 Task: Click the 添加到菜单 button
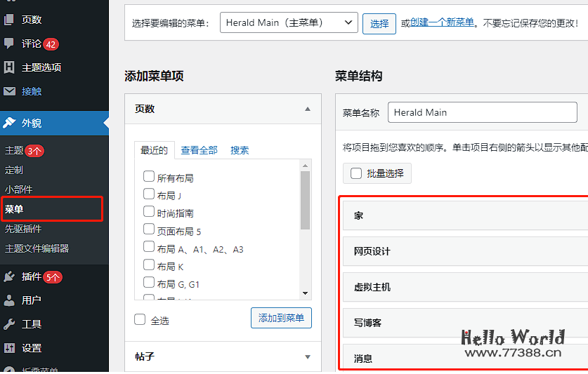point(281,318)
